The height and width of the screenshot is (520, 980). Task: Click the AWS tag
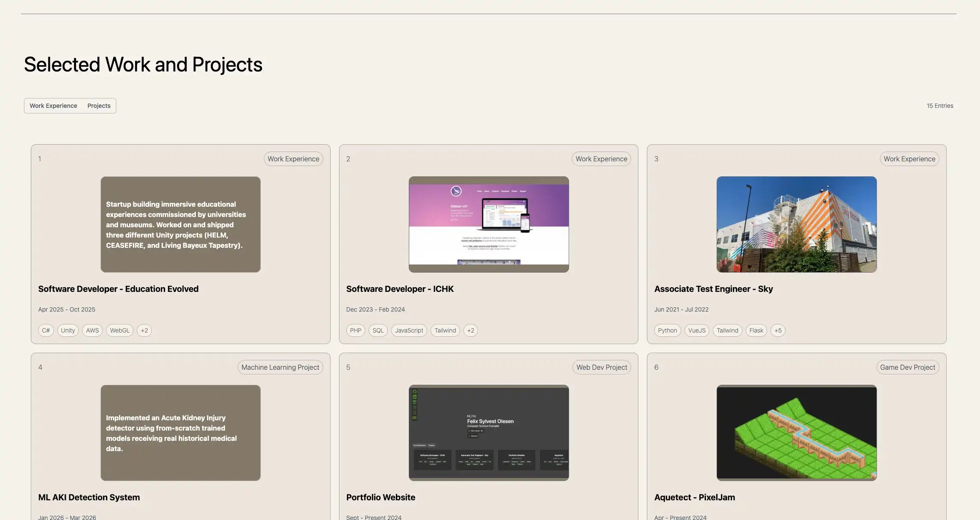tap(92, 330)
